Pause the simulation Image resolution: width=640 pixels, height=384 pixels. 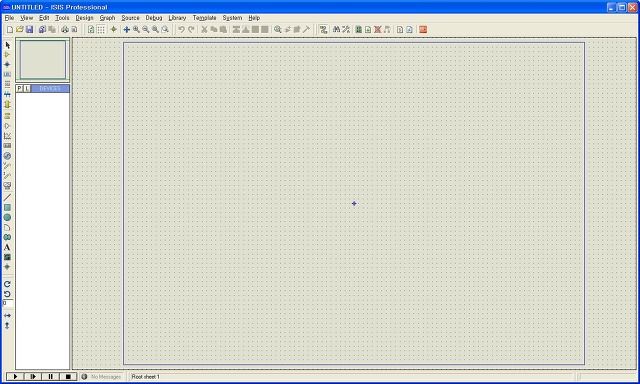51,376
